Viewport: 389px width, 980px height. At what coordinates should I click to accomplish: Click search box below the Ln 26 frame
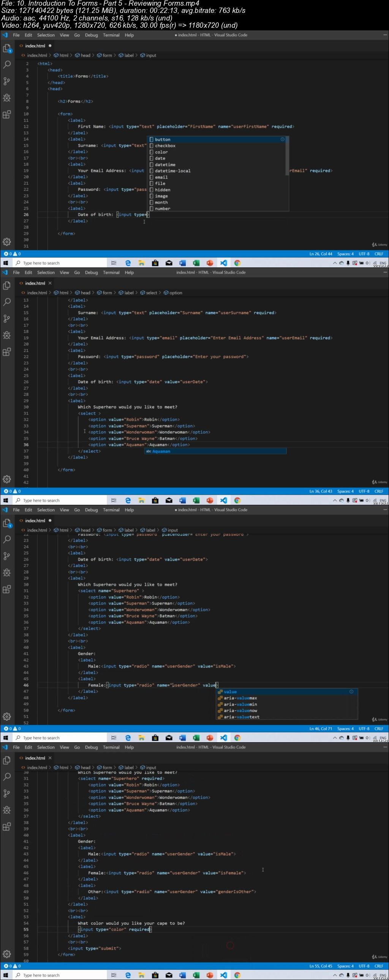click(x=59, y=263)
